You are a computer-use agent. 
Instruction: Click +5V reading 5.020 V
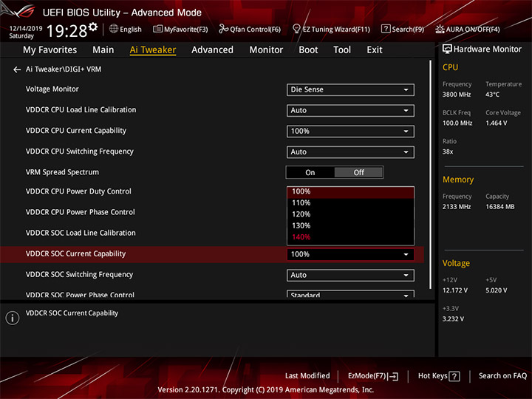497,291
